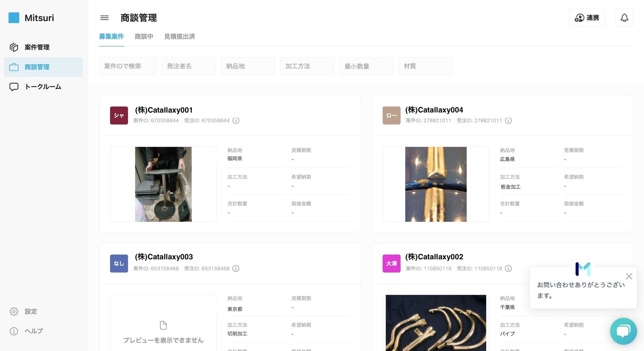Click the 福岡県 delivery location value
Image resolution: width=644 pixels, height=351 pixels.
[x=234, y=159]
